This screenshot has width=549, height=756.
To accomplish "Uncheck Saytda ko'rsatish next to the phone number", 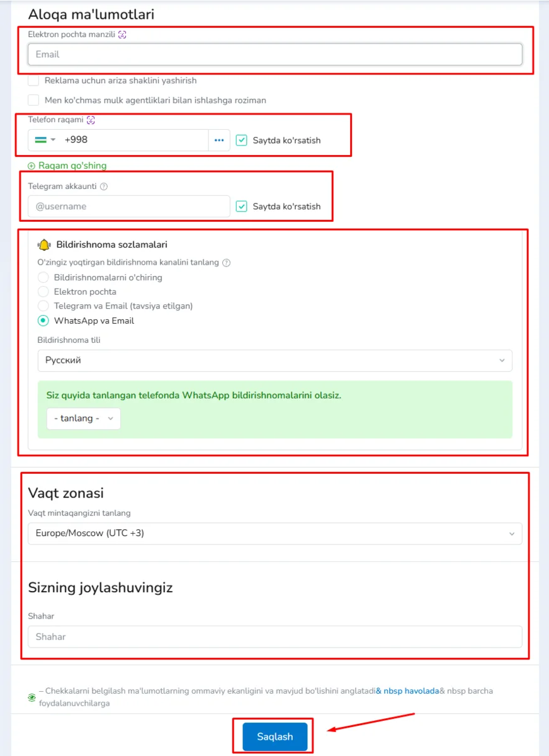I will pyautogui.click(x=242, y=140).
